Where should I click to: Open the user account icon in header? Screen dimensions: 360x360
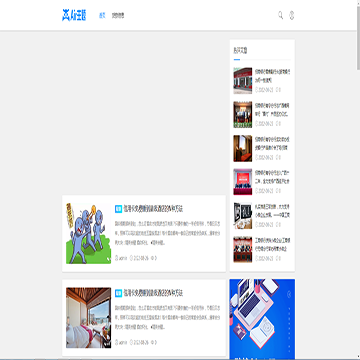coord(291,15)
